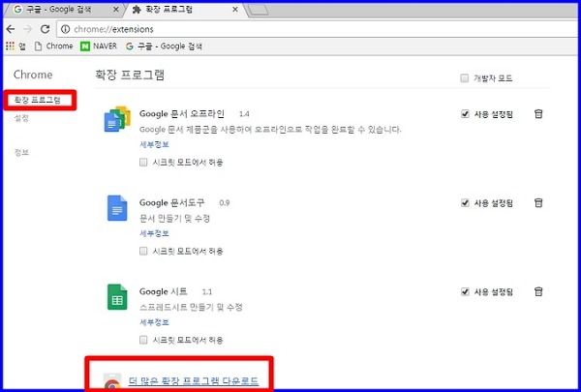The image size is (581, 392).
Task: Remove Google 문서도구 with trash icon
Action: coord(538,202)
